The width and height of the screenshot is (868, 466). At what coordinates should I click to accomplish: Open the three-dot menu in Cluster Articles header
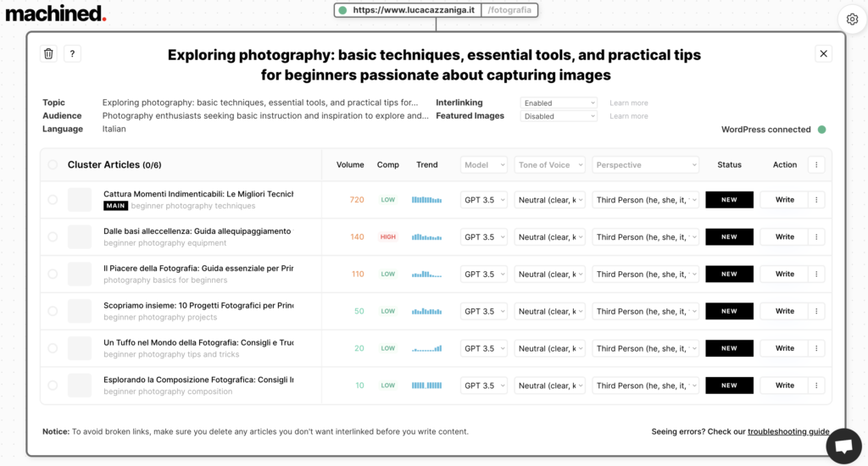(816, 165)
